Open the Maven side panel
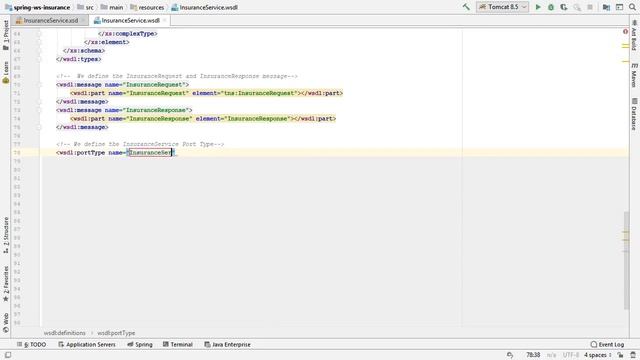The width and height of the screenshot is (640, 360). (634, 75)
